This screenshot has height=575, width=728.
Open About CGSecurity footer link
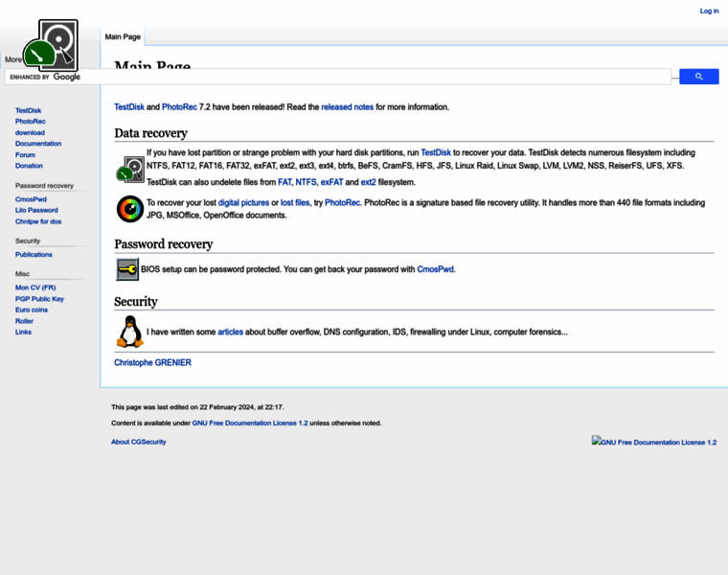coord(138,442)
